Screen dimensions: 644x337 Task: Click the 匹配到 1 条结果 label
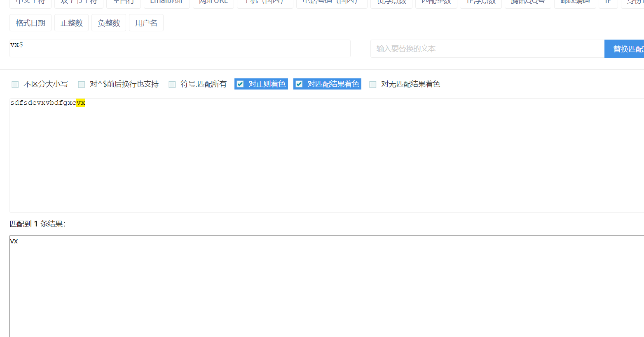point(37,224)
